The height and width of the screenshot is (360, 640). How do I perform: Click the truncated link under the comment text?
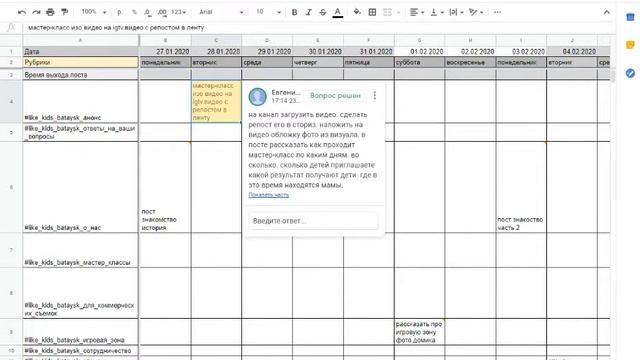click(x=269, y=195)
